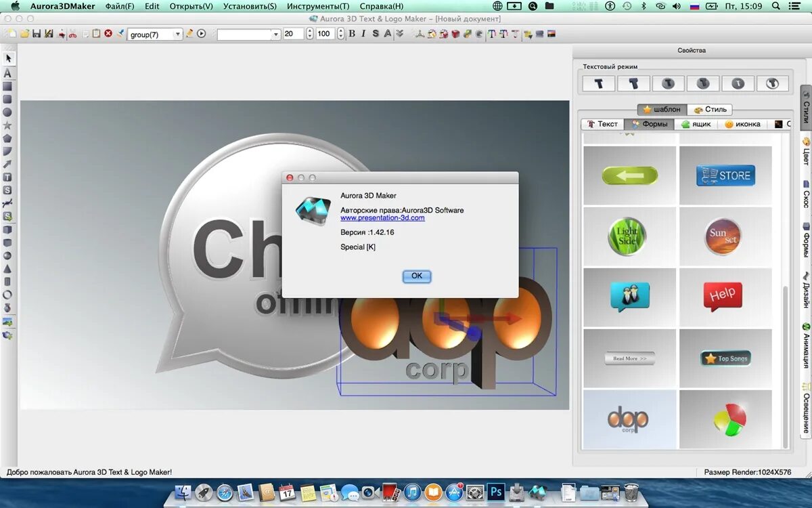Choose the Top Songs template thumbnail
Screen dimensions: 812x508
click(x=725, y=358)
